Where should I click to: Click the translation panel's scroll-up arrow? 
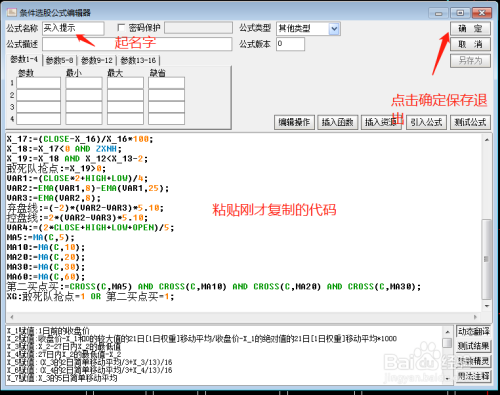tap(447, 332)
